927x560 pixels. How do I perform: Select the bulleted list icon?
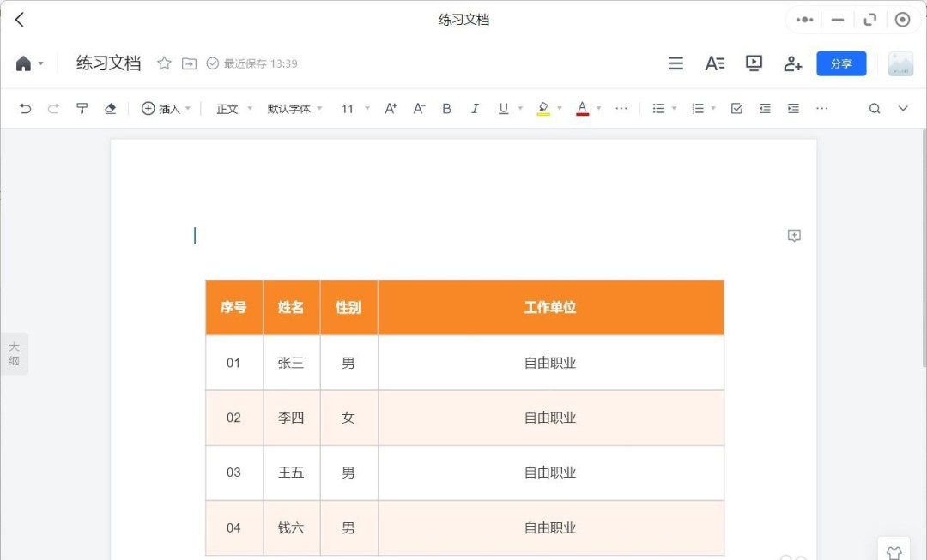coord(657,108)
